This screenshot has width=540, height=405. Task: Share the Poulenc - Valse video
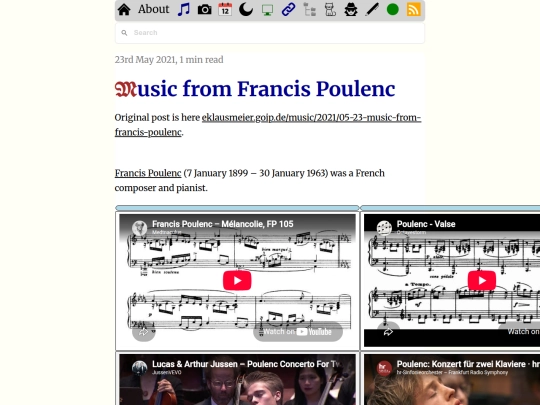click(388, 332)
